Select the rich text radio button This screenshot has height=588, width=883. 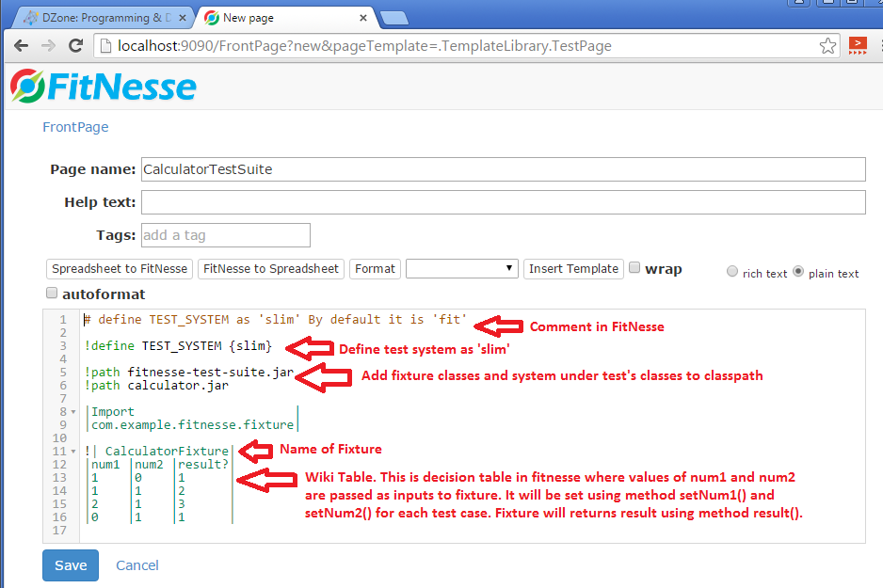732,271
